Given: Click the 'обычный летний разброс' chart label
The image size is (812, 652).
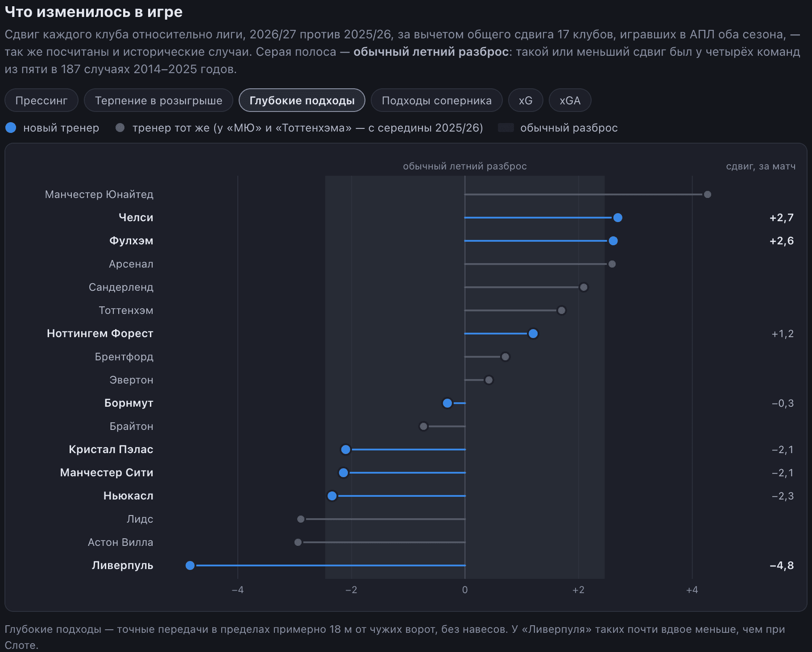Looking at the screenshot, I should (465, 166).
